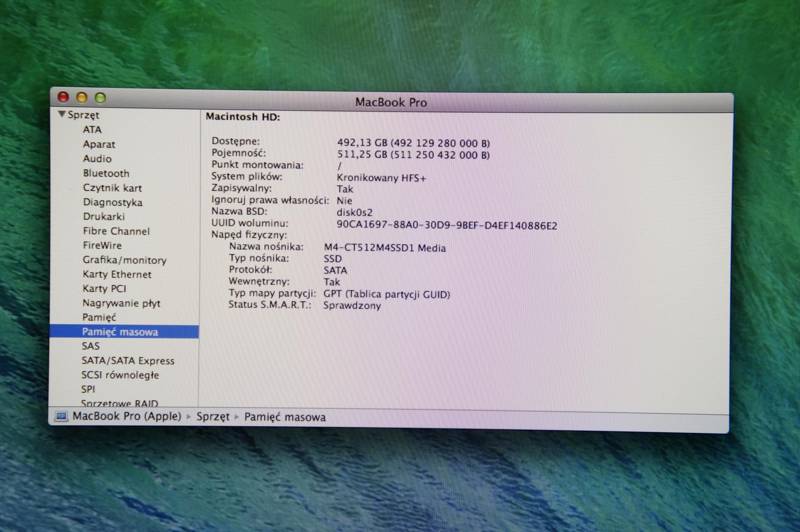Select Sprzętowe RAID entry
The image size is (800, 532).
[x=119, y=403]
